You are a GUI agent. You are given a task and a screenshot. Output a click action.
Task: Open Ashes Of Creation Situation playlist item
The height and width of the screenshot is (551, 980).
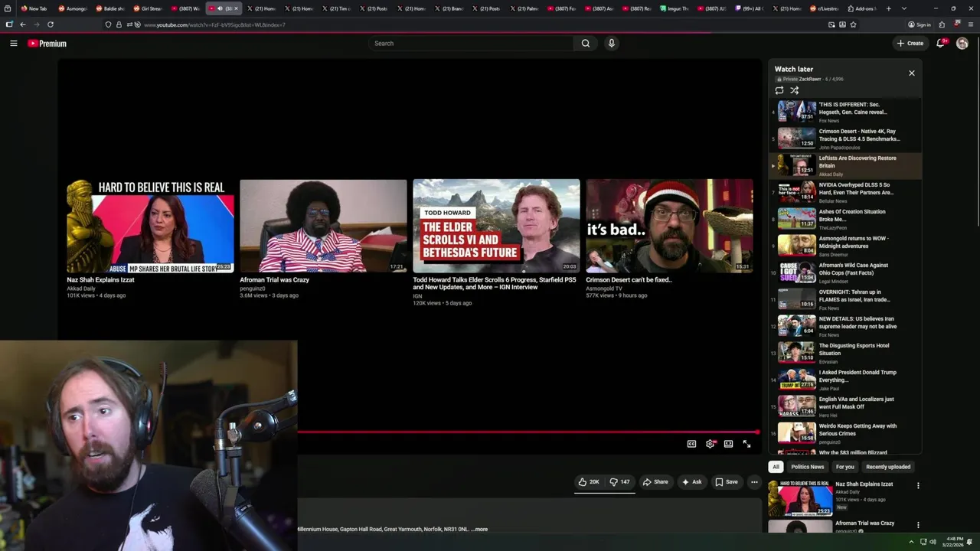coord(846,218)
